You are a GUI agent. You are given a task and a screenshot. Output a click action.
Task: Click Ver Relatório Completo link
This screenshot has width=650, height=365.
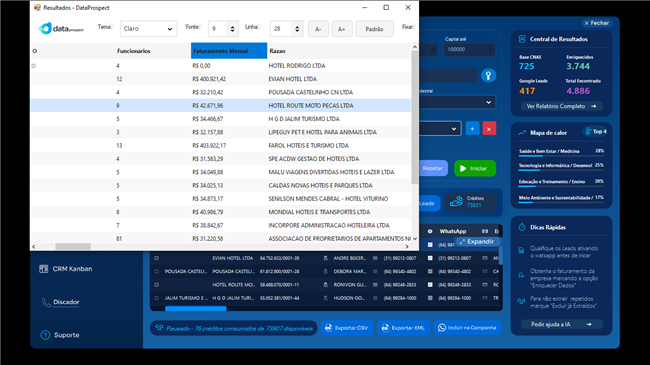tap(561, 106)
